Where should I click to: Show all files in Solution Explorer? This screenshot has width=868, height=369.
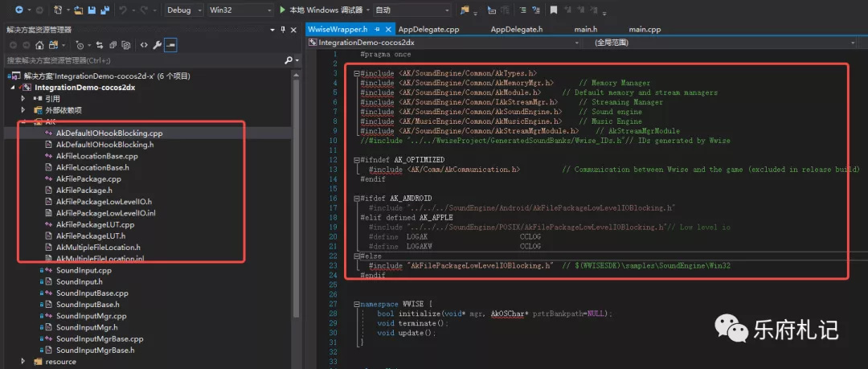pyautogui.click(x=126, y=46)
